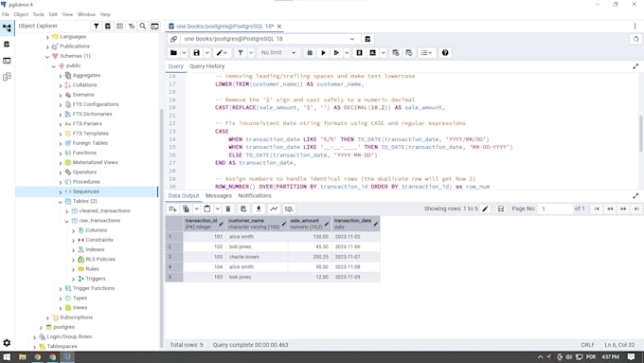Open the Window menu
Screen dimensions: 644x363
pos(86,14)
